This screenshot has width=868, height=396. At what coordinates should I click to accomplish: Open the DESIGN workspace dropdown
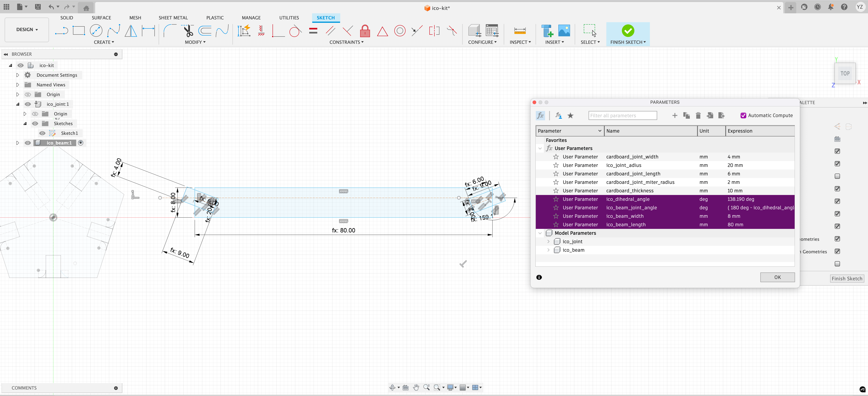point(27,30)
